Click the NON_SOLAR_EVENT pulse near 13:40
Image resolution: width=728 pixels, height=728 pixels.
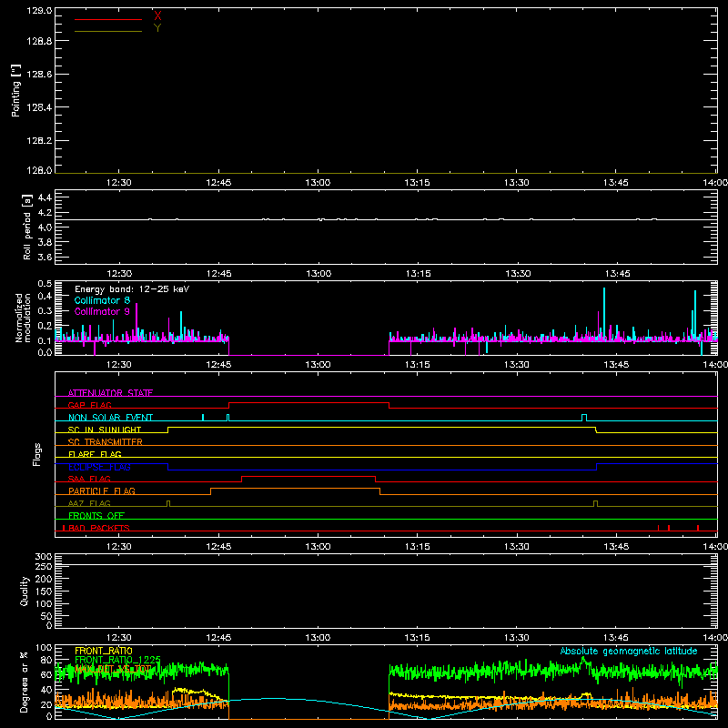(584, 418)
